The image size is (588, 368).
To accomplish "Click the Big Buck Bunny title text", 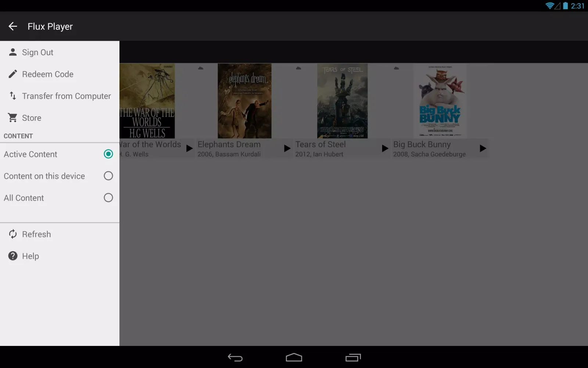I will click(422, 145).
